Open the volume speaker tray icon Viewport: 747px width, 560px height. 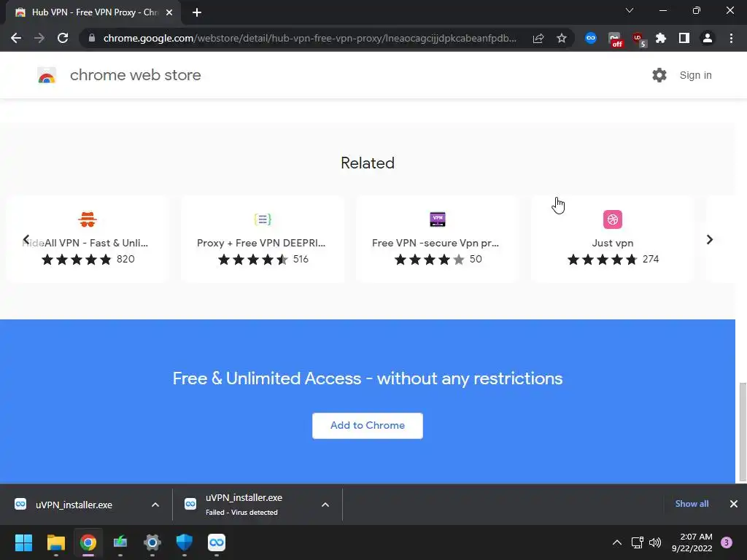coord(655,542)
